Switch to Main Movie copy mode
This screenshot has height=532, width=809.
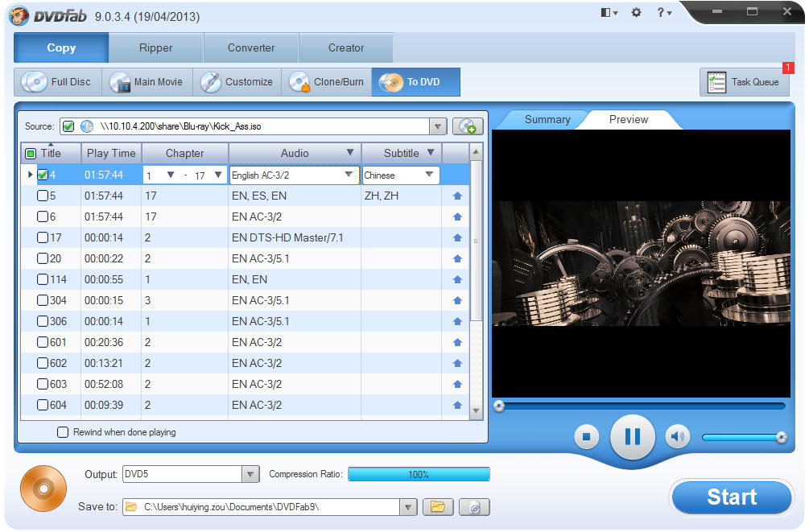coord(147,81)
